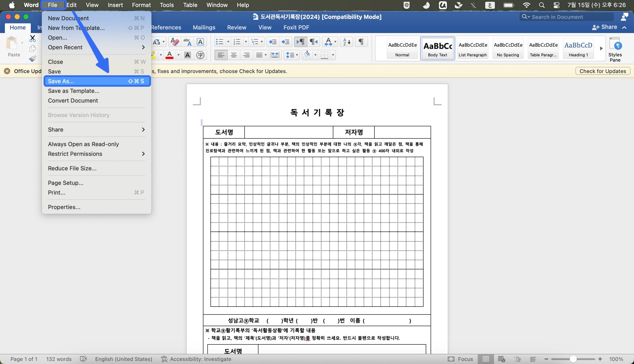Screen dimensions: 634x364
Task: Apply Character Shading gray A icon
Action: [x=187, y=55]
